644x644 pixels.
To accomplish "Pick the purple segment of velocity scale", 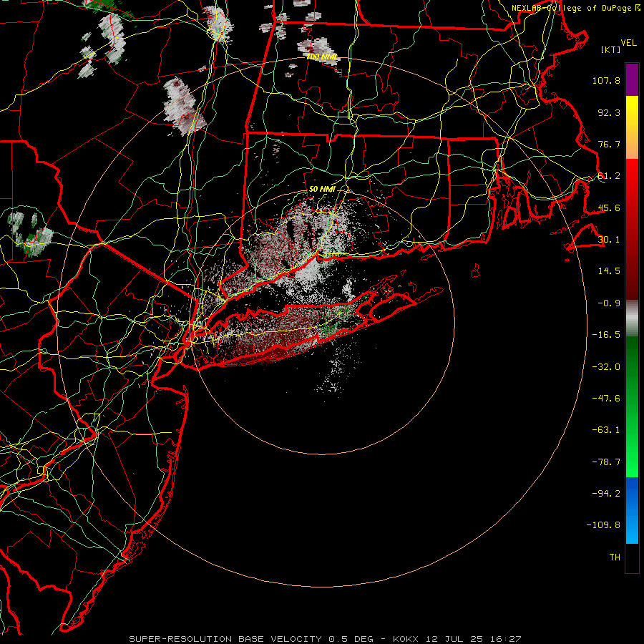I will click(x=632, y=79).
